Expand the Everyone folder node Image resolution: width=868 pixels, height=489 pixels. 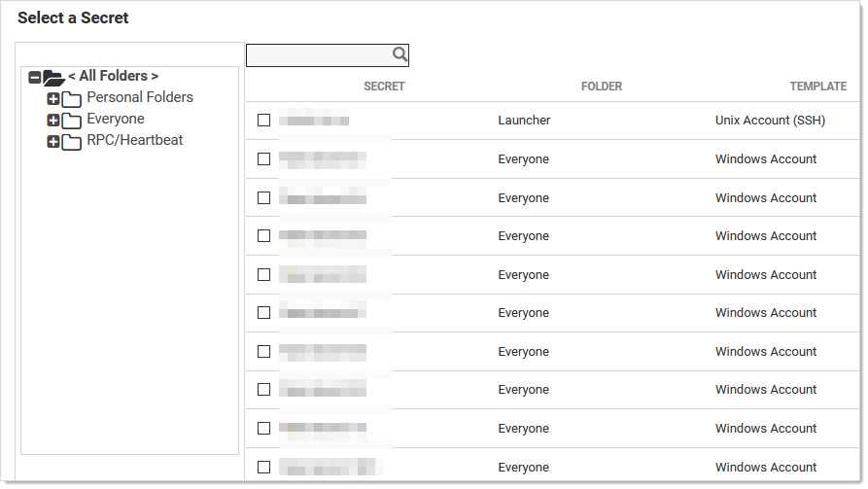pos(53,121)
